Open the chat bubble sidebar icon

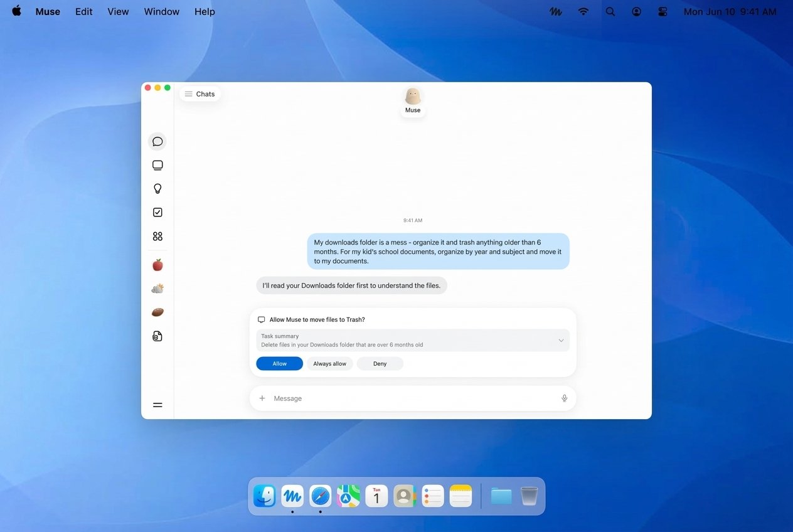pos(157,142)
